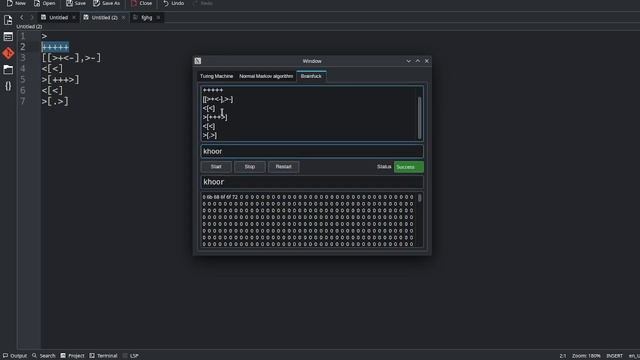Click the Window dialog's app icon
Screen dimensions: 640x360
point(198,61)
